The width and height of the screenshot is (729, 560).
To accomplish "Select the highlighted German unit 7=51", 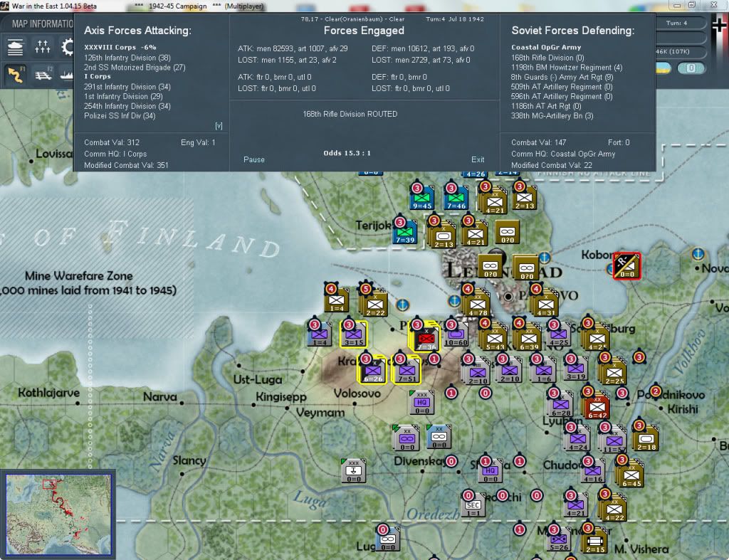I will (x=407, y=370).
